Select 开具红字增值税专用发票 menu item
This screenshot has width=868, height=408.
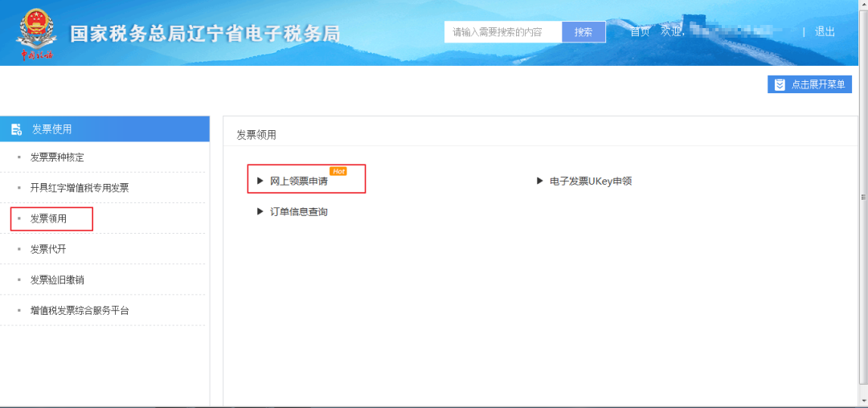click(x=79, y=188)
